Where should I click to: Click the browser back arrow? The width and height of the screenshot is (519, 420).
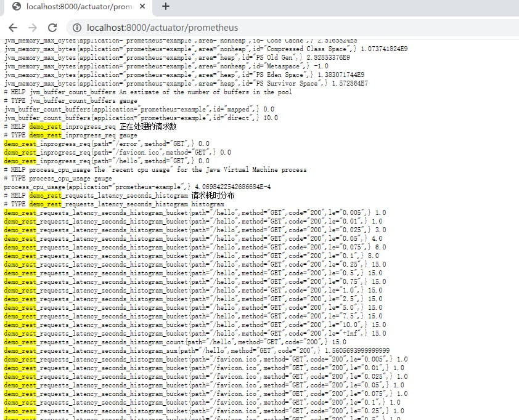(13, 28)
